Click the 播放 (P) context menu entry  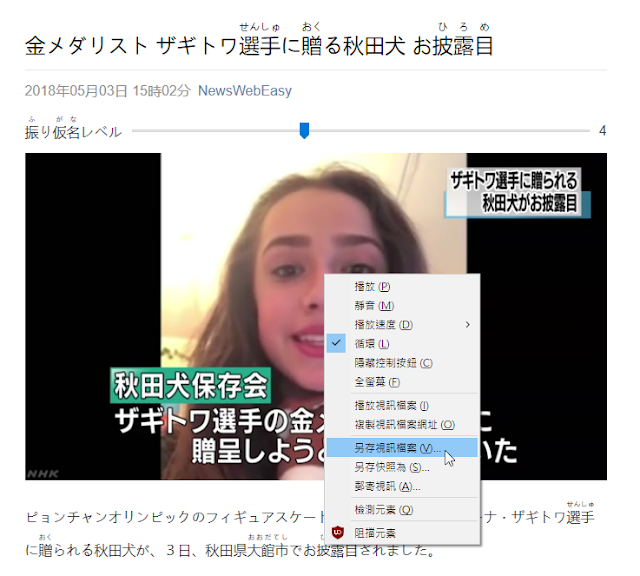click(402, 287)
